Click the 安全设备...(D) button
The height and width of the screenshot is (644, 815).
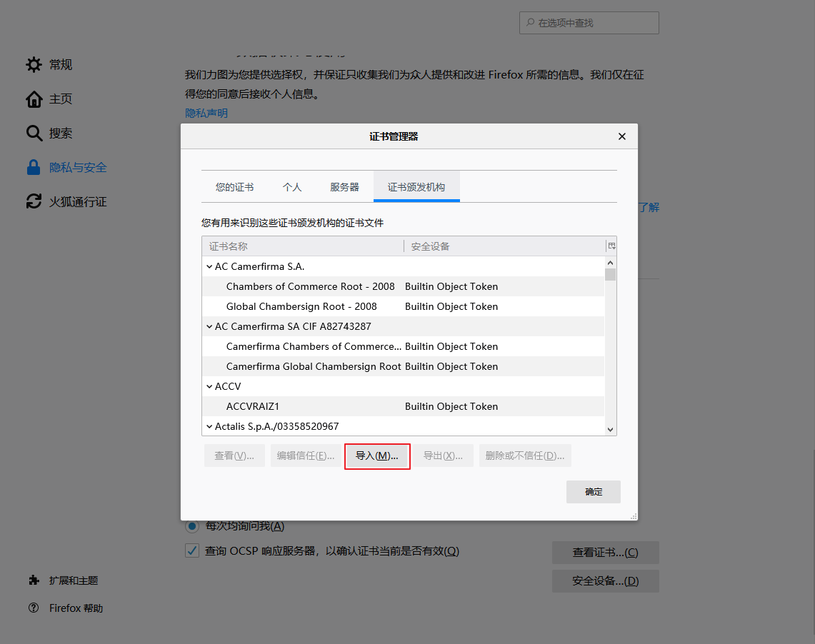click(606, 581)
